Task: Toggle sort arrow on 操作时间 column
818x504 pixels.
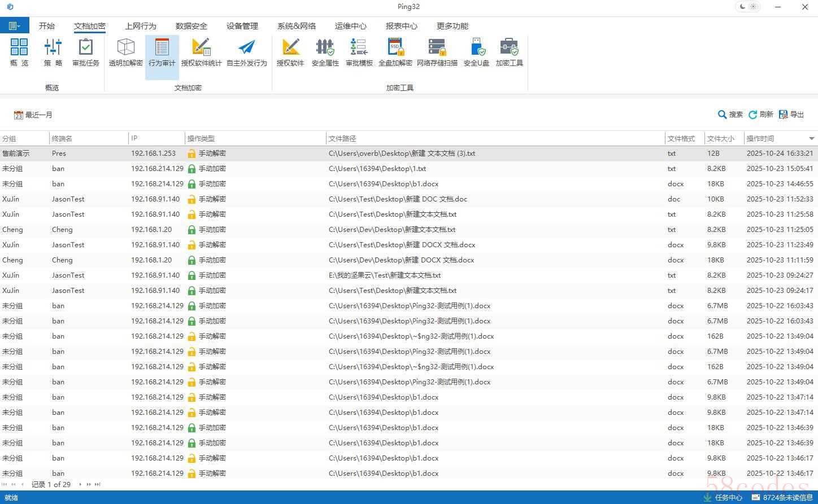Action: tap(811, 138)
